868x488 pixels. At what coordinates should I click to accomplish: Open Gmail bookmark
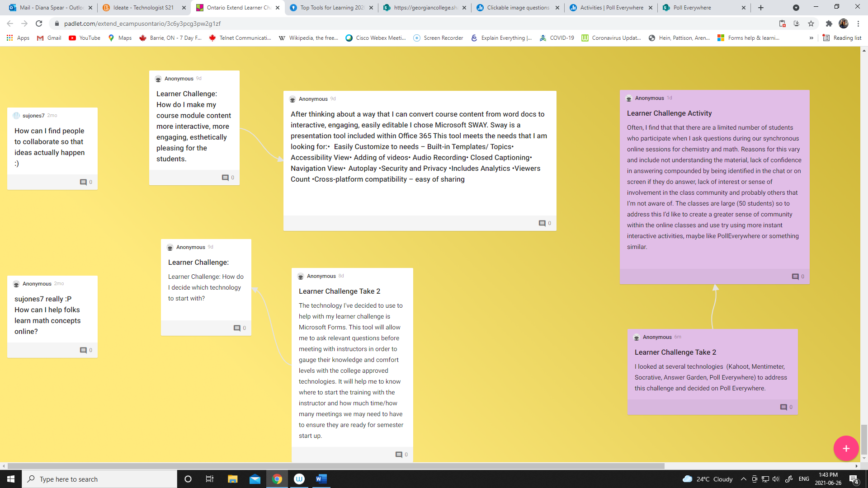(49, 38)
